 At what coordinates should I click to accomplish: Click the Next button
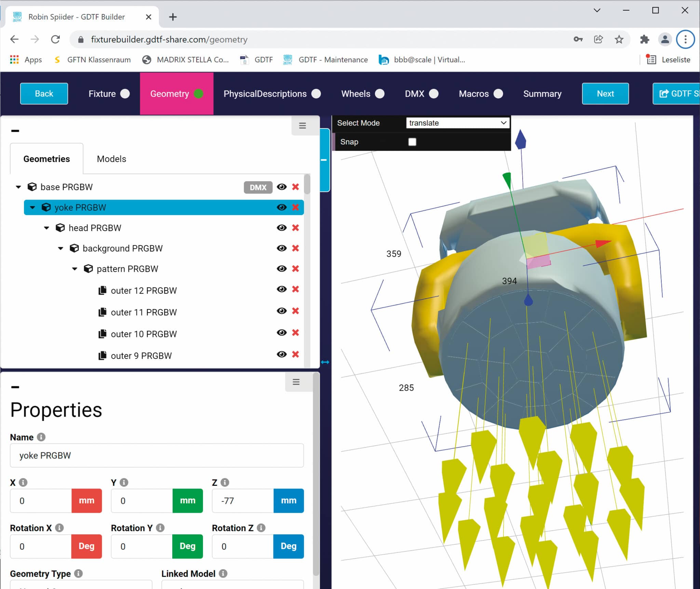(x=605, y=94)
